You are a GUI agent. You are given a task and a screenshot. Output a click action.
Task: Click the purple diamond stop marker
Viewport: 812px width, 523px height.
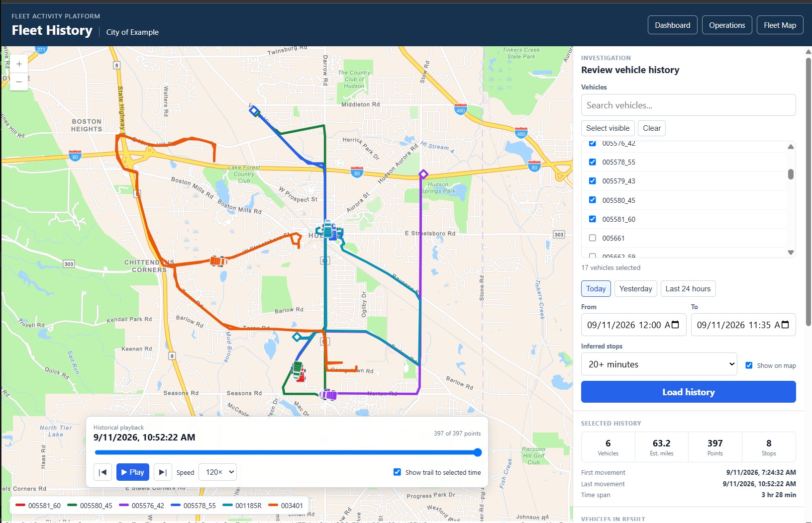pos(423,174)
